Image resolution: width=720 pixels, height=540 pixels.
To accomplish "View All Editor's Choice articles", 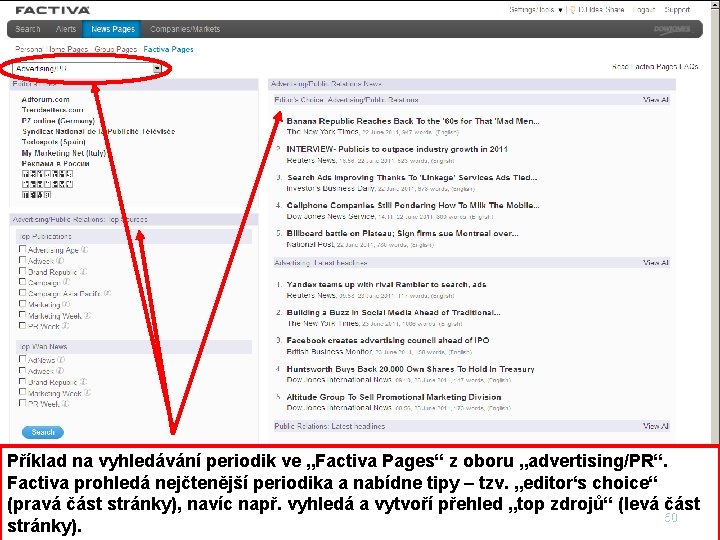I will pos(656,100).
